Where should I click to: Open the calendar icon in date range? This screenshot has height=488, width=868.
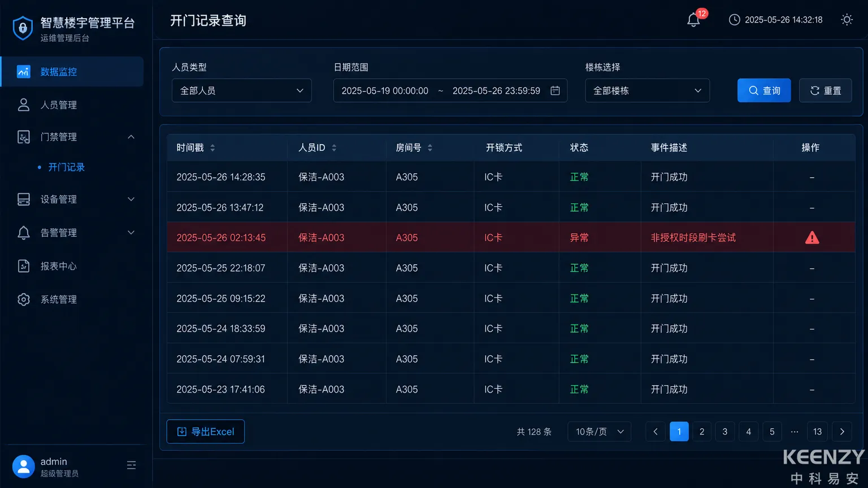coord(555,90)
